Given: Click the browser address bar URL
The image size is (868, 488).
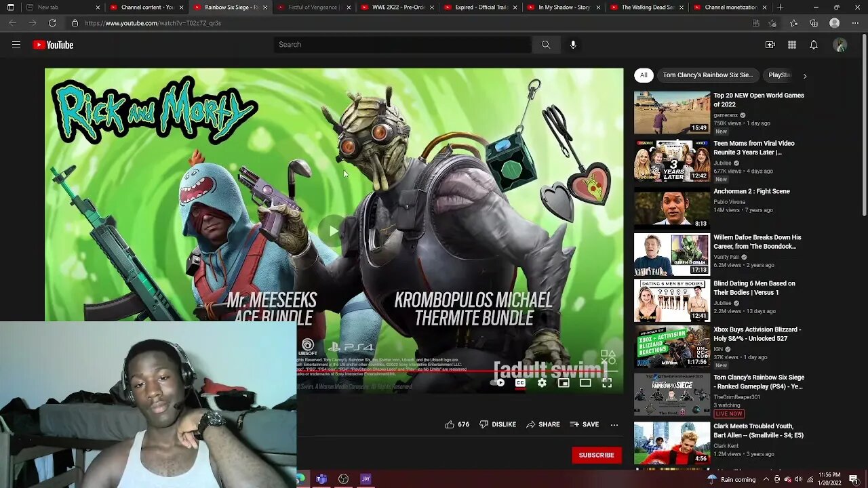Looking at the screenshot, I should (x=153, y=23).
